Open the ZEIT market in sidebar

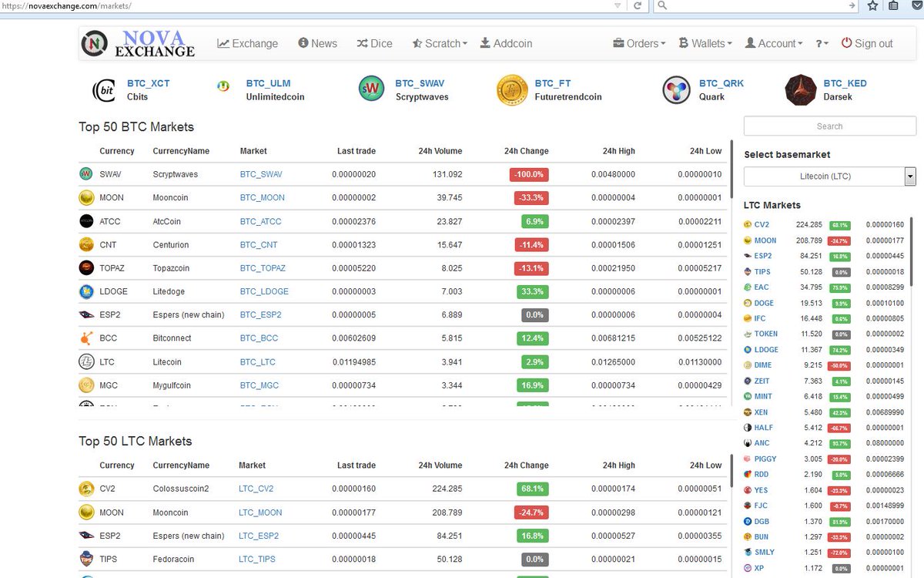(x=762, y=381)
